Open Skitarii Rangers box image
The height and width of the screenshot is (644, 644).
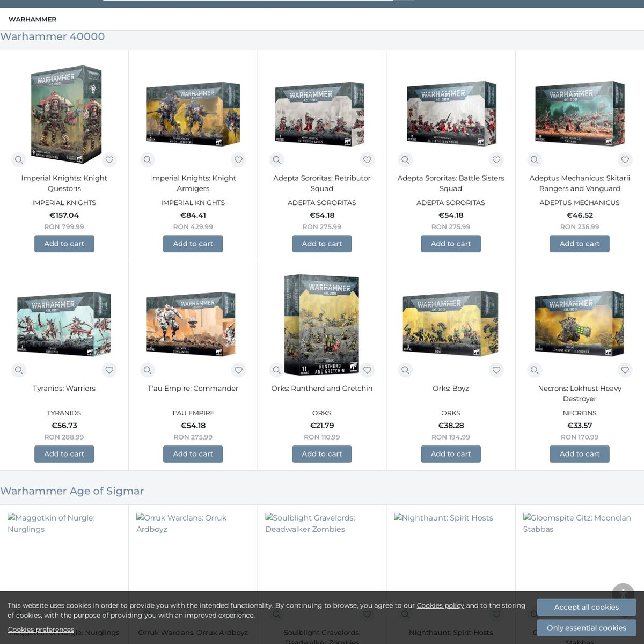click(580, 114)
